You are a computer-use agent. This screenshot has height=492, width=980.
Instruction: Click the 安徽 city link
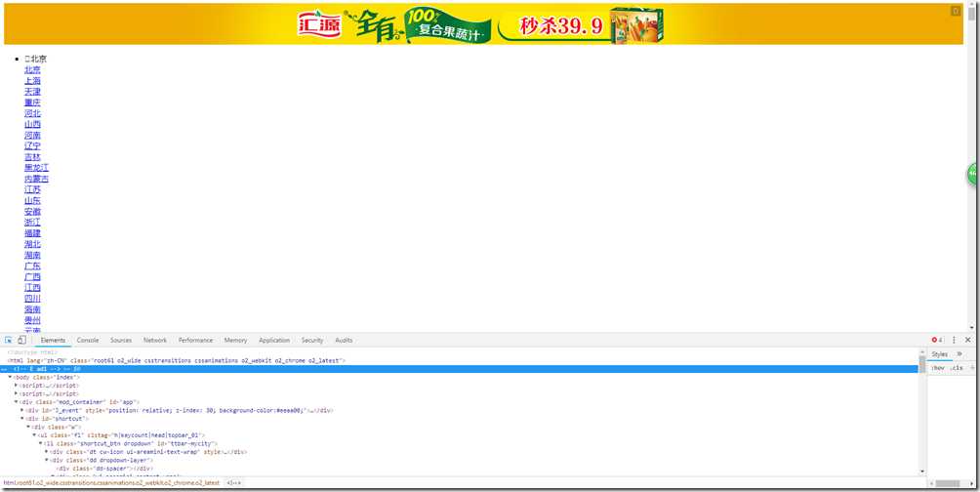pyautogui.click(x=32, y=211)
